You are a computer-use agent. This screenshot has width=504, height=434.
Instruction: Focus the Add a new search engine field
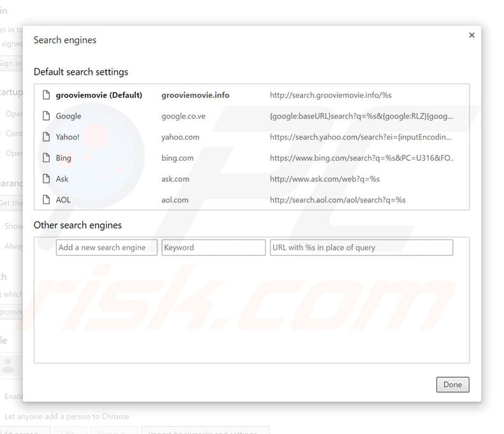point(107,248)
